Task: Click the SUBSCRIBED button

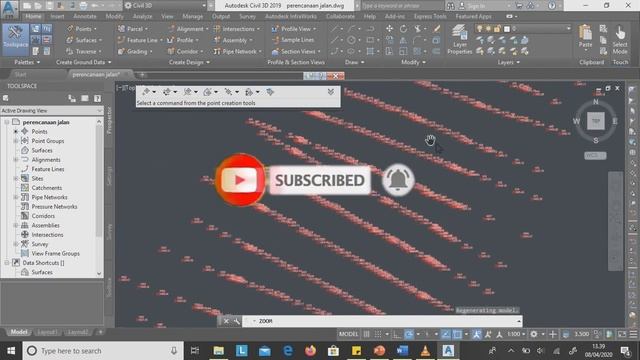Action: 320,180
